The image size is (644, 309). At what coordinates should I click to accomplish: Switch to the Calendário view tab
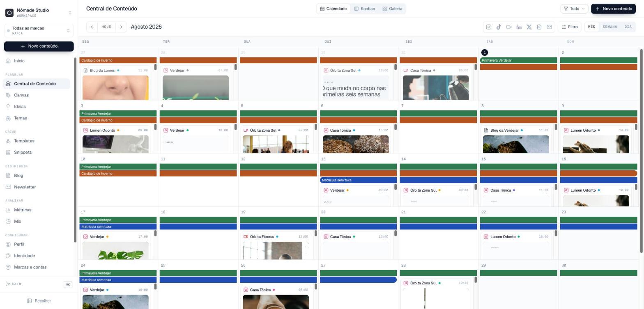[x=333, y=9]
